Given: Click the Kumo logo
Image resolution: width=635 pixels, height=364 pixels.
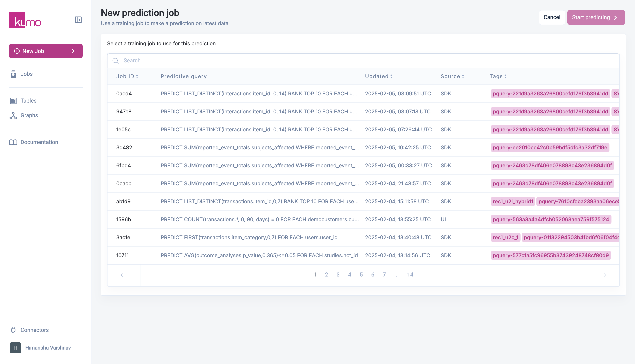Looking at the screenshot, I should click(25, 20).
